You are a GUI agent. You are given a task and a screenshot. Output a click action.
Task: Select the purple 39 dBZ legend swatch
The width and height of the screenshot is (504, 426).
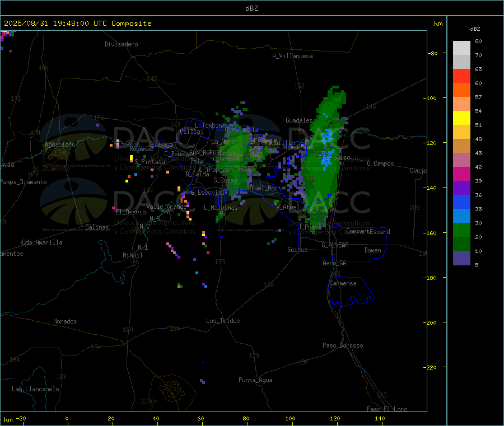click(461, 188)
